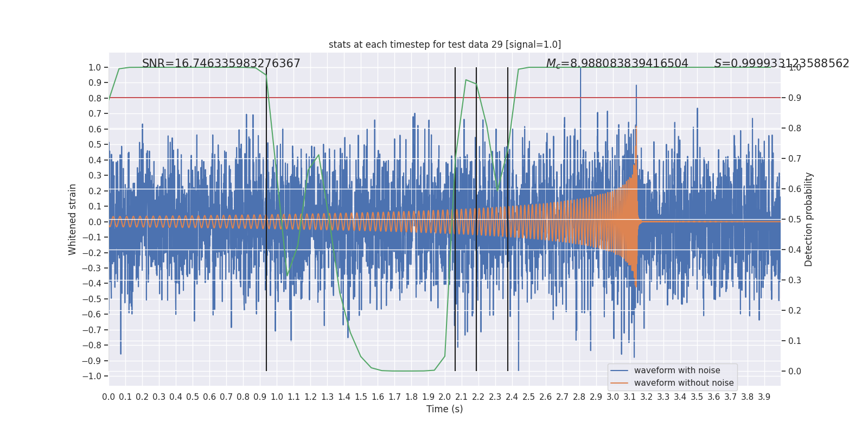868x434 pixels.
Task: Click the 1.0 tick on time axis
Action: 277,397
